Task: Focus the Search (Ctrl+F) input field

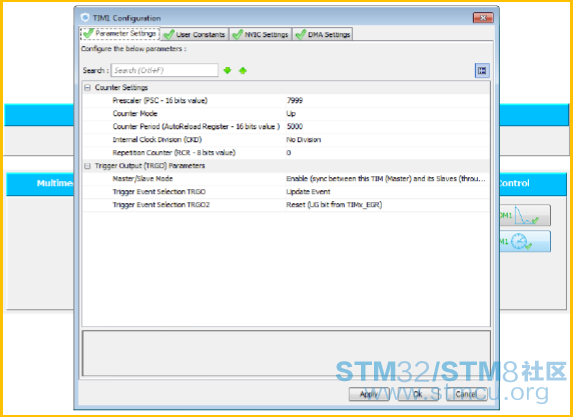Action: click(x=164, y=70)
